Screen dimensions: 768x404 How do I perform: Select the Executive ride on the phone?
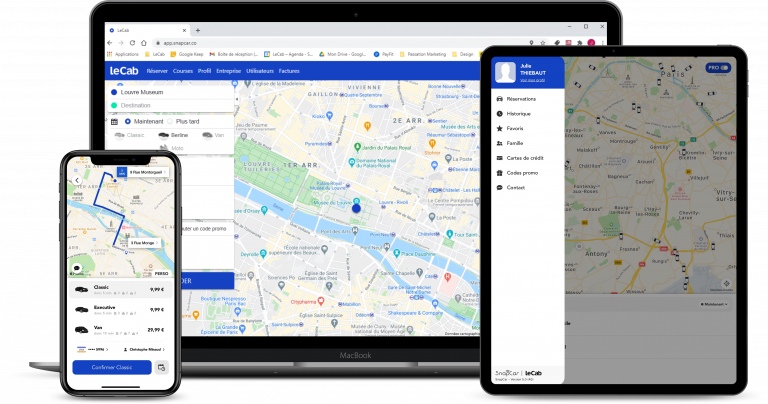click(x=120, y=309)
